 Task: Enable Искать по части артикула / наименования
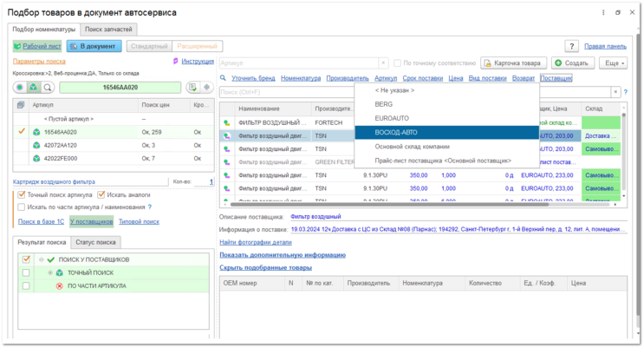click(22, 207)
